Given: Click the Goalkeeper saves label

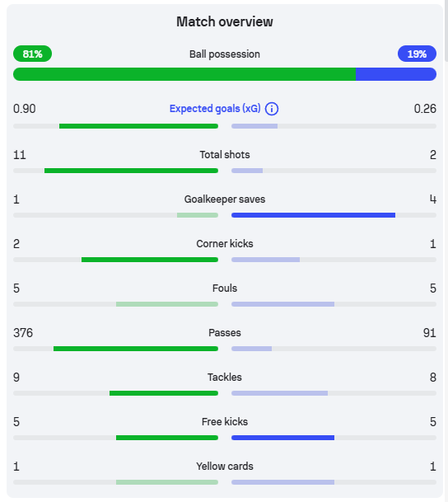Looking at the screenshot, I should point(225,199).
